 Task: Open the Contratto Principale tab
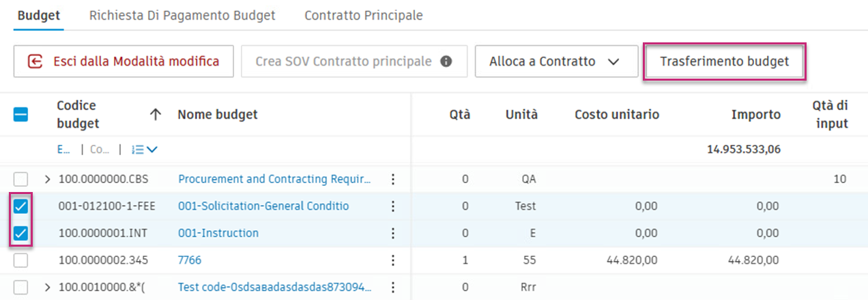pos(364,15)
